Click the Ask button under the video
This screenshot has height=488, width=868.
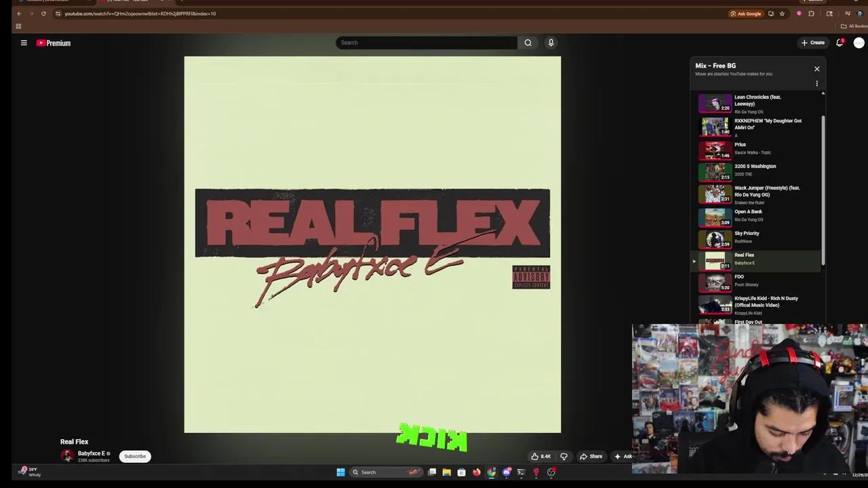[623, 456]
